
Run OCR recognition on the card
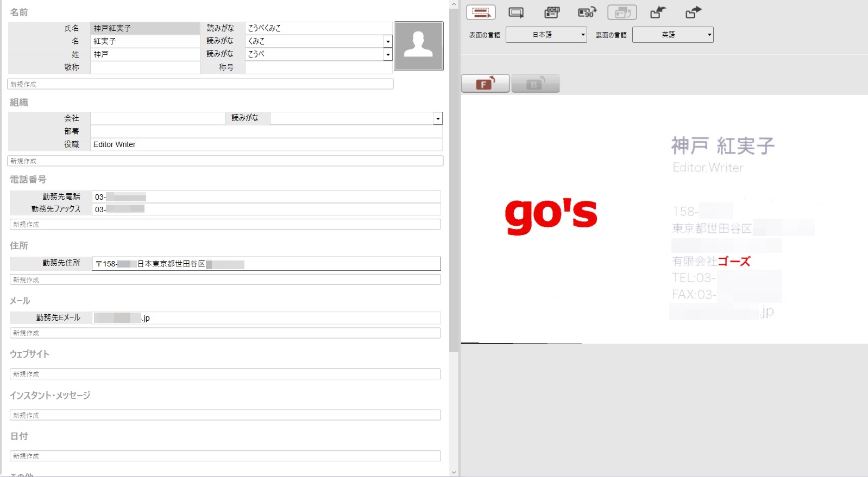tap(552, 12)
